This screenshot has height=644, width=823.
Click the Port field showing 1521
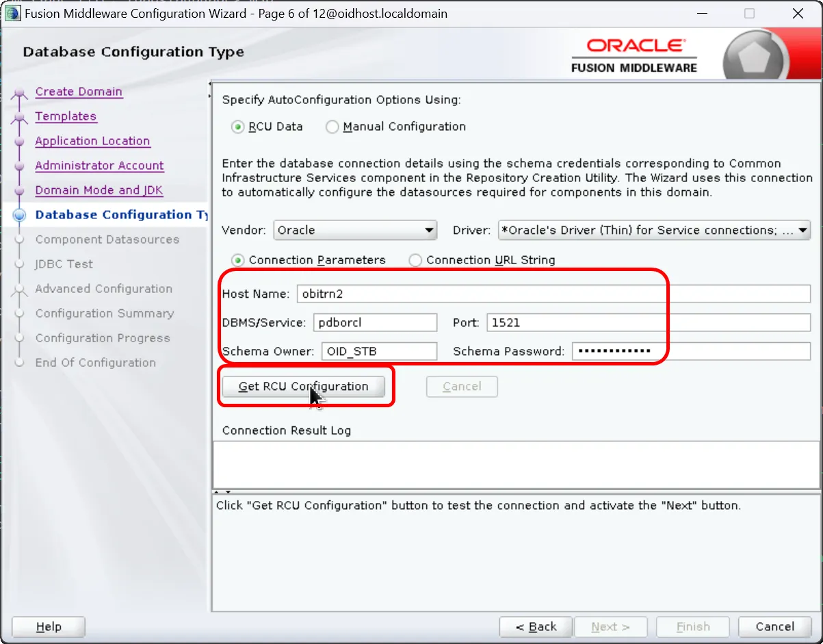point(649,322)
